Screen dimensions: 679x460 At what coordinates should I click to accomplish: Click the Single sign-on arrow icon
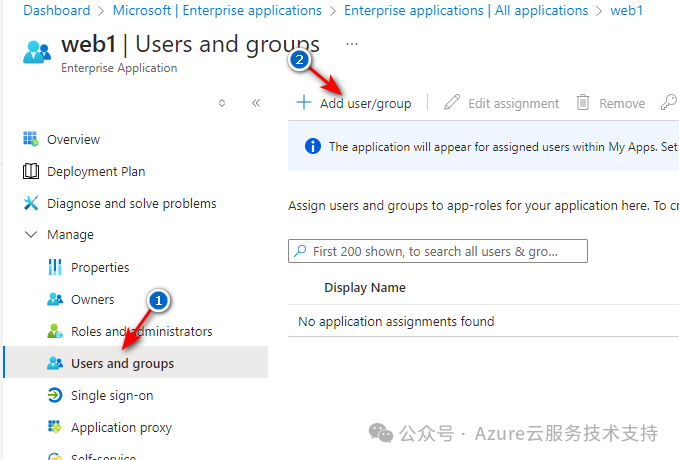click(x=55, y=395)
